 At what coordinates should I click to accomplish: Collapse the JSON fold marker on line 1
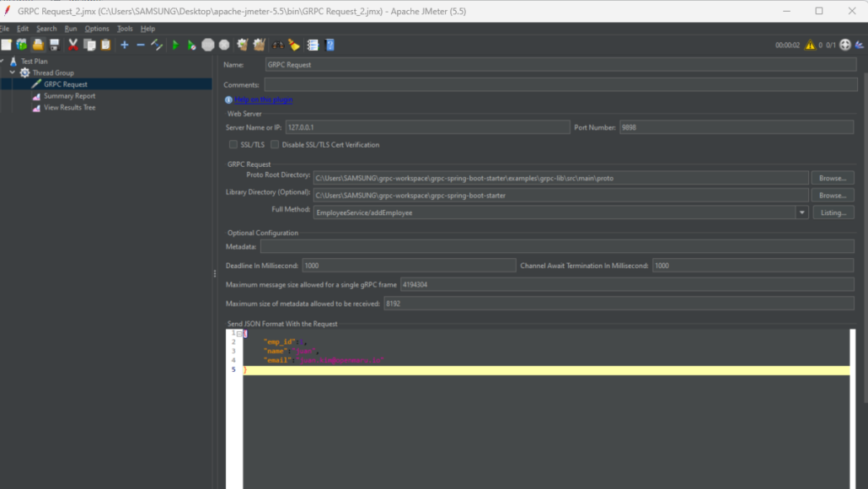pos(239,334)
